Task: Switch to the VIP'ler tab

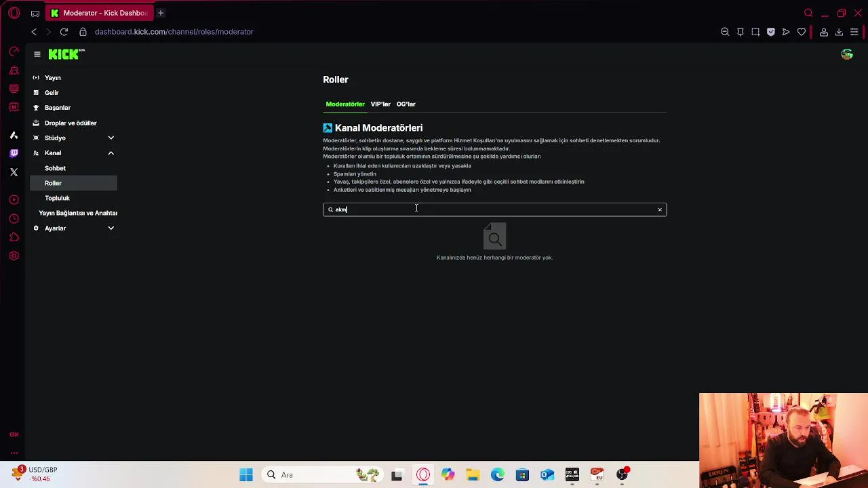Action: 380,104
